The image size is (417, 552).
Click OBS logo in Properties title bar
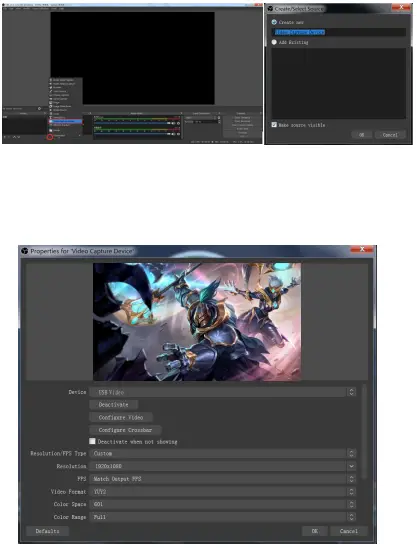(25, 251)
